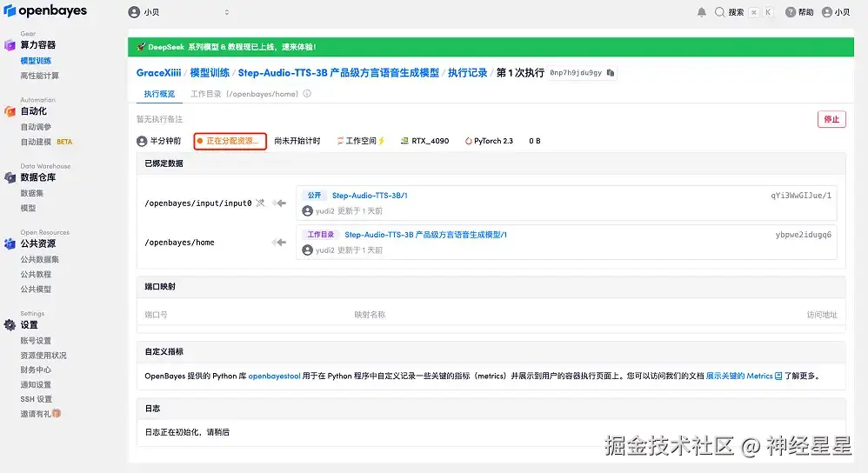Click 暂无执行备注 note field
The width and height of the screenshot is (868, 473).
(159, 119)
